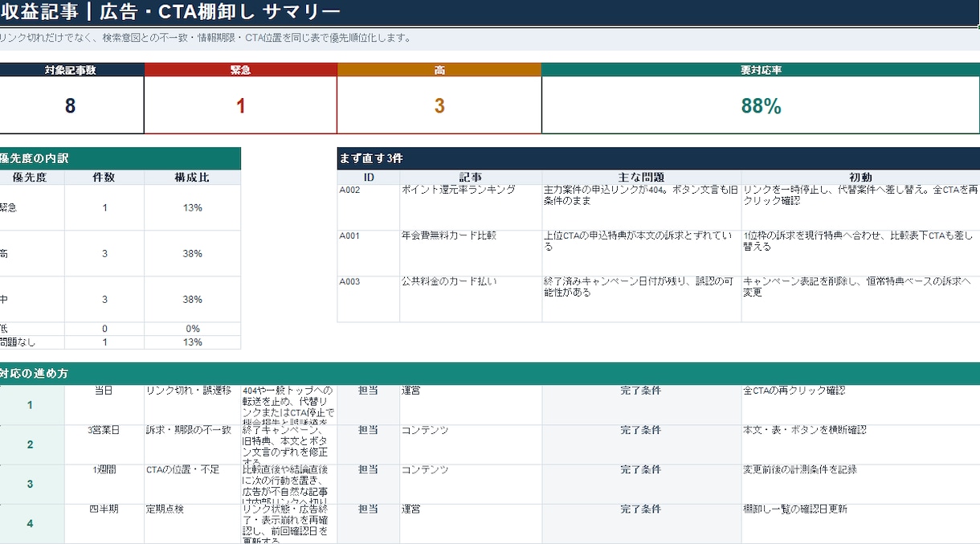The image size is (980, 544).
Task: Click the article cell '年会費無料カード比較'
Action: coord(471,254)
